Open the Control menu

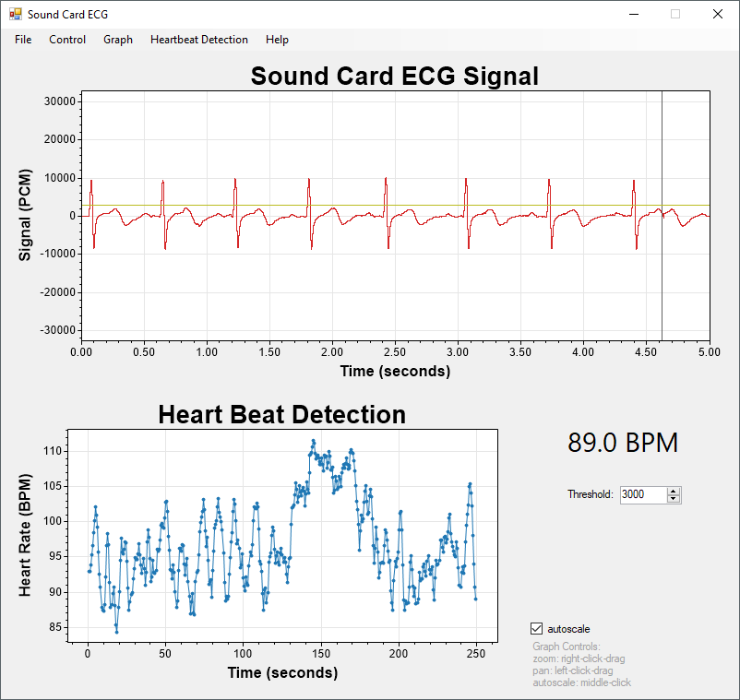click(67, 40)
